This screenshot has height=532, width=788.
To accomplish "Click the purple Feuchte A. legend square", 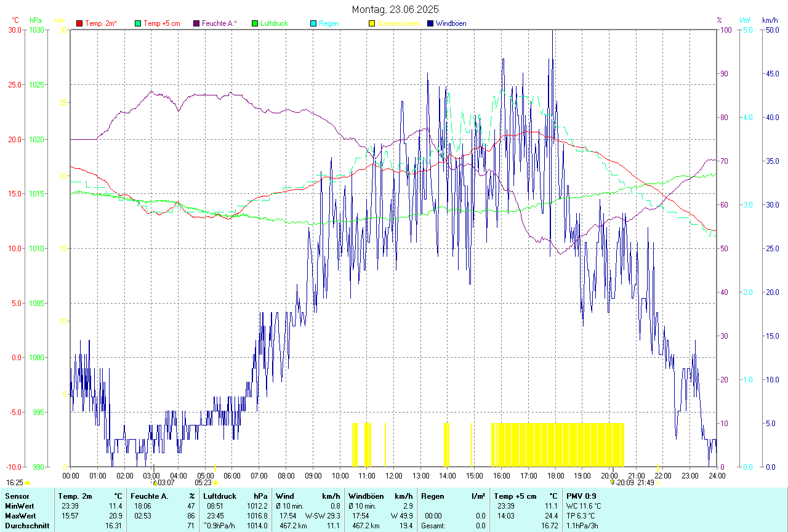I will [x=196, y=23].
